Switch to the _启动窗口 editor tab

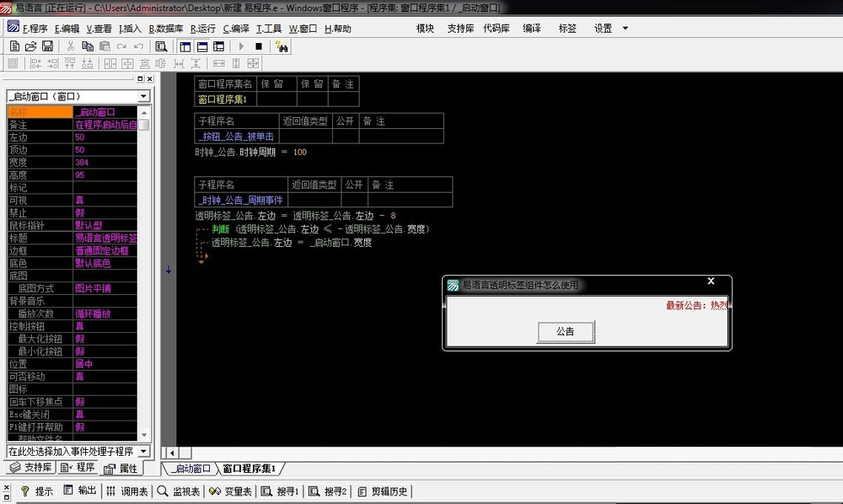tap(191, 469)
